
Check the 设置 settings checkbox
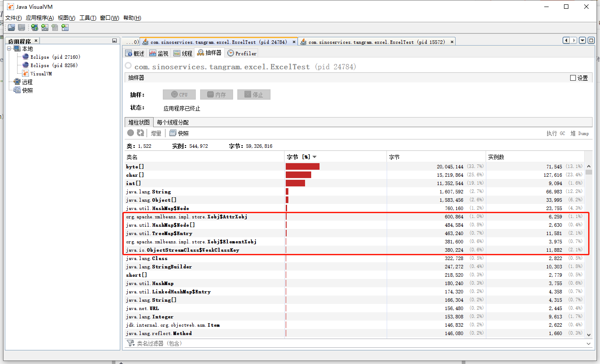(x=572, y=77)
